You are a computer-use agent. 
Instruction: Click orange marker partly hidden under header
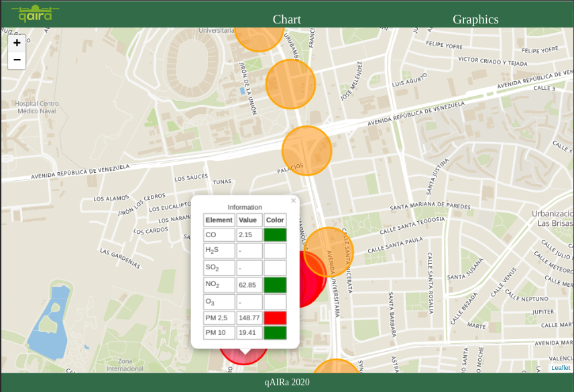click(x=259, y=39)
